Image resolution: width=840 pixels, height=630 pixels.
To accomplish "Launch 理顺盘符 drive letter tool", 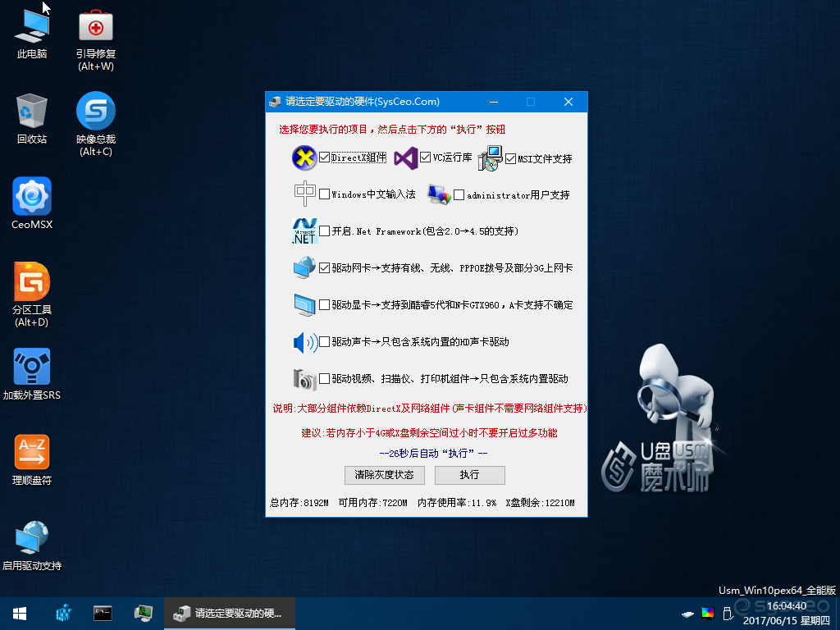I will [32, 460].
